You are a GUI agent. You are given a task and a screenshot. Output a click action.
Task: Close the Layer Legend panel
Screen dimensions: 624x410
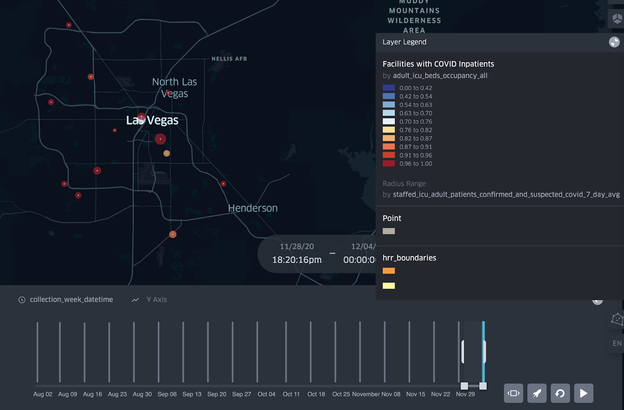click(x=614, y=42)
